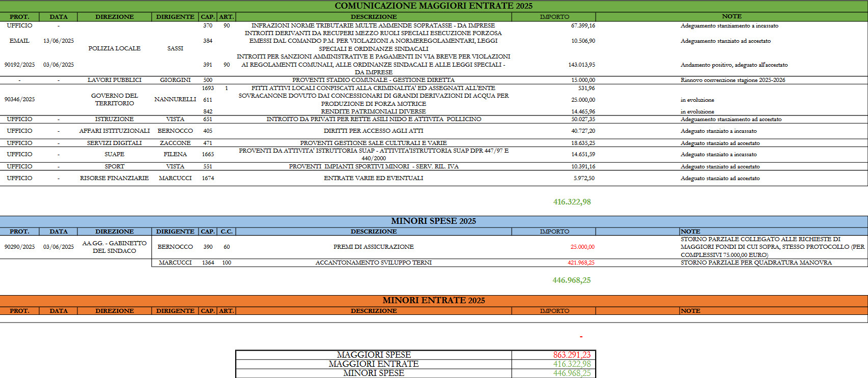Select the SERVIZI DIGITALI cell

point(115,143)
